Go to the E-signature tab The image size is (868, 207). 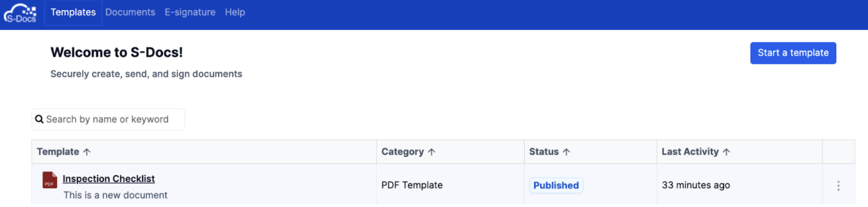[x=190, y=12]
